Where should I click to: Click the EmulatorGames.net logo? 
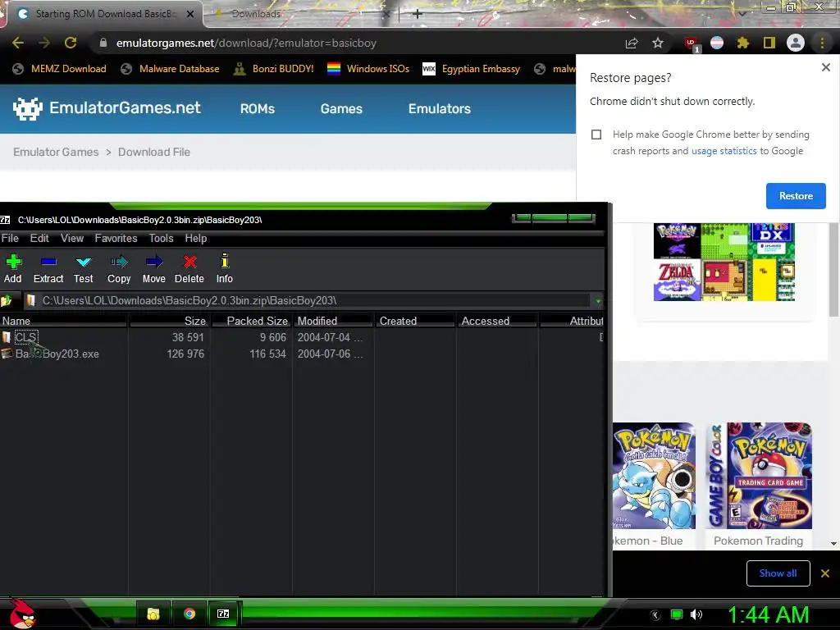pyautogui.click(x=107, y=108)
